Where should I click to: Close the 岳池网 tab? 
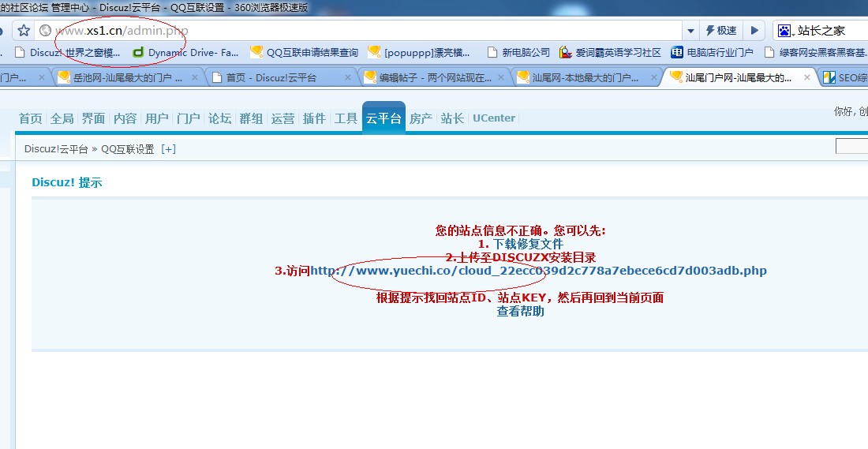[195, 77]
